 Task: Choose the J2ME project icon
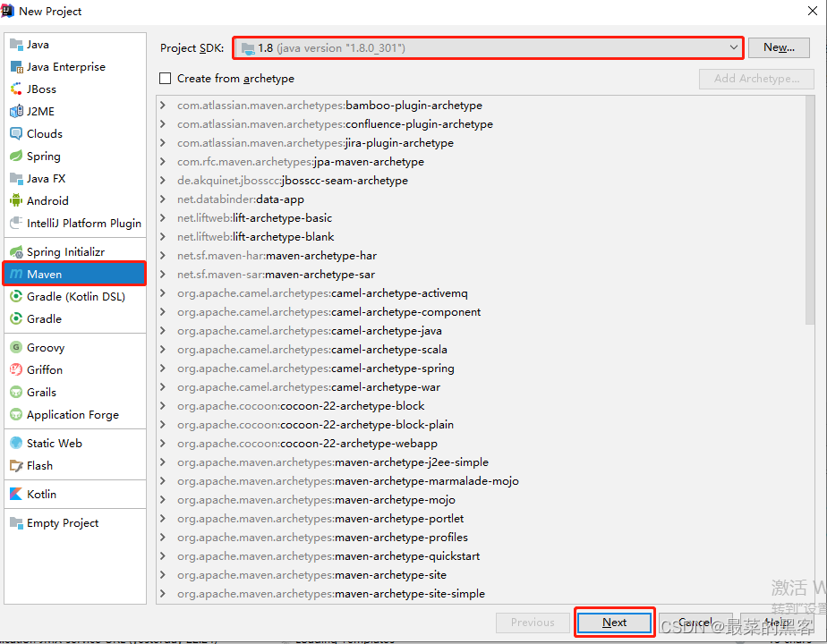coord(16,111)
